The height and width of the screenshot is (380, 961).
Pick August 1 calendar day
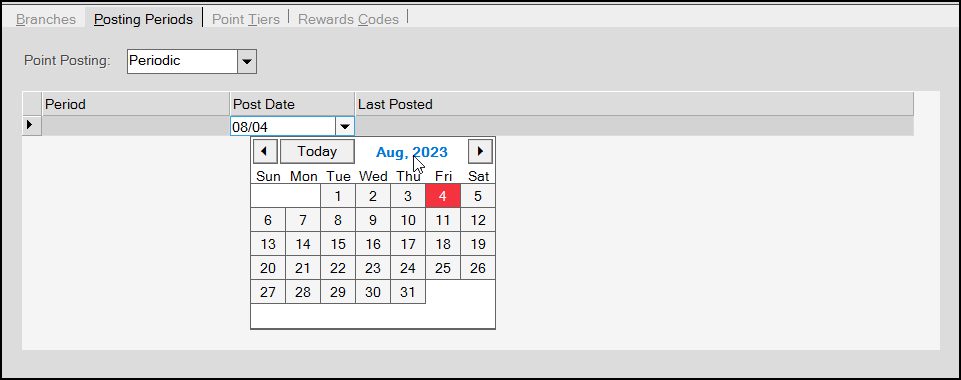coord(338,196)
